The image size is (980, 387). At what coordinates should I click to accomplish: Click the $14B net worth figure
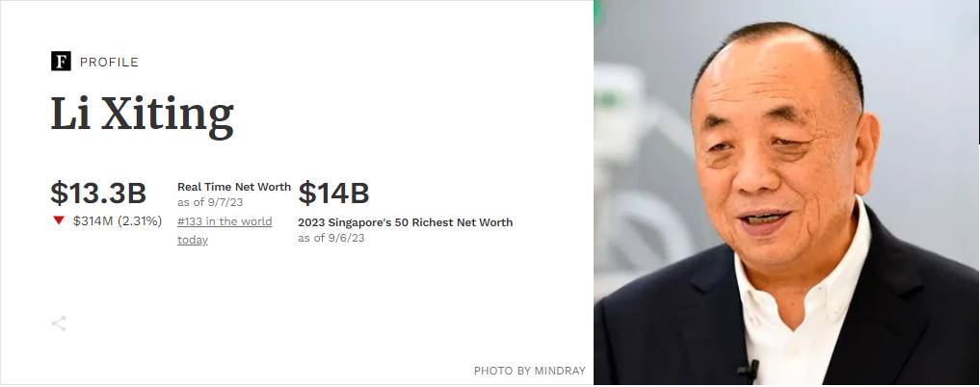point(333,193)
